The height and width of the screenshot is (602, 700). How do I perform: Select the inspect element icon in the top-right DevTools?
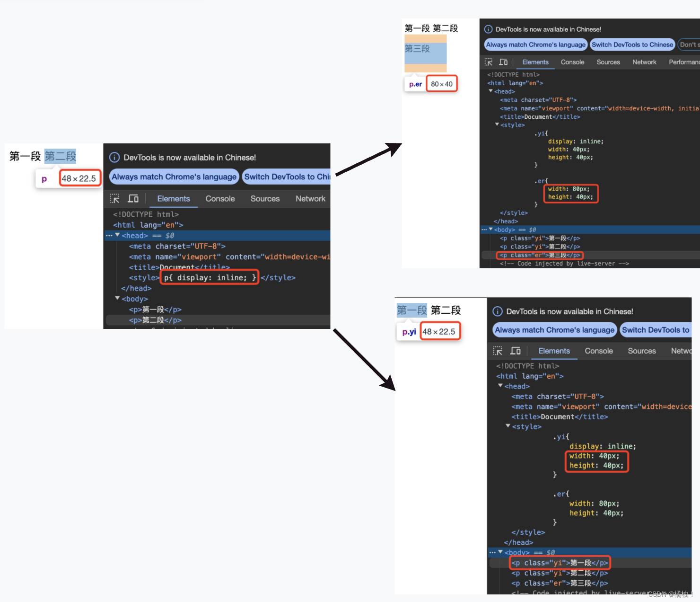pos(489,62)
